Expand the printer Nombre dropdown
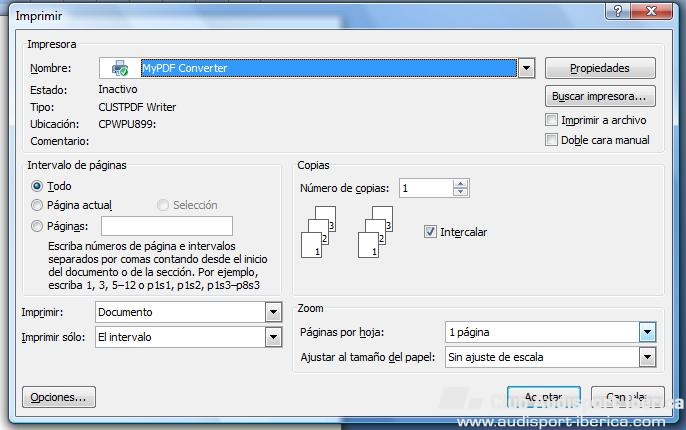Viewport: 686px width, 430px height. 527,68
